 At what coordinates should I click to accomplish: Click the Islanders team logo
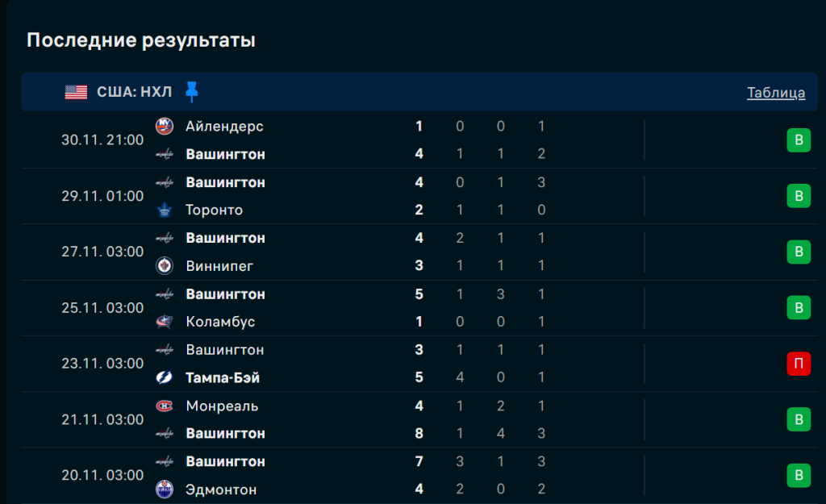pyautogui.click(x=165, y=126)
